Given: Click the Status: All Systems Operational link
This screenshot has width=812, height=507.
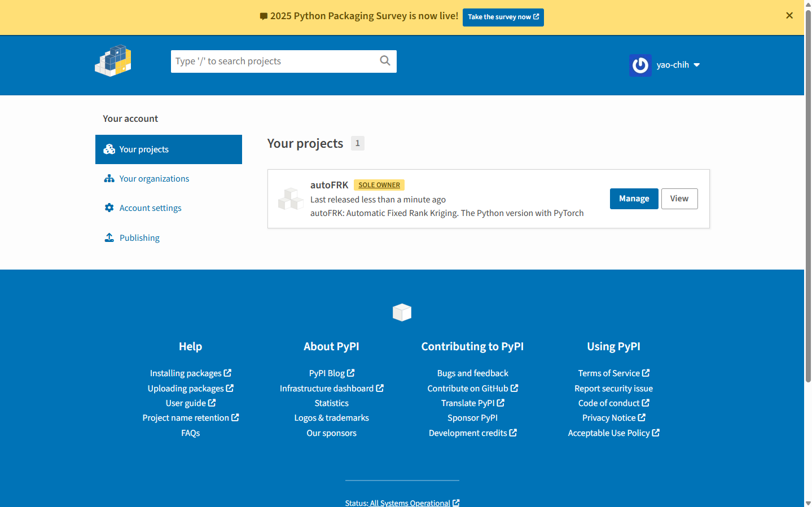Looking at the screenshot, I should (x=402, y=502).
